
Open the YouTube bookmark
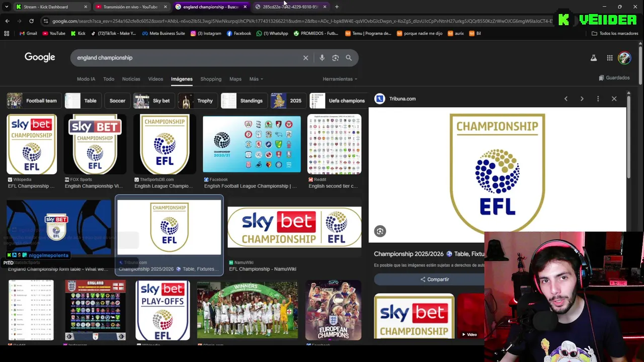tap(54, 33)
